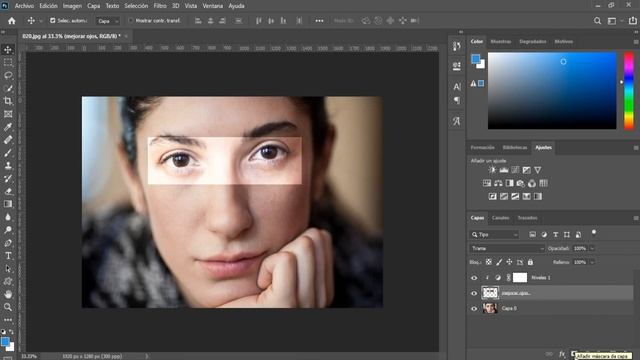Go to the Home screen icon

coord(11,21)
